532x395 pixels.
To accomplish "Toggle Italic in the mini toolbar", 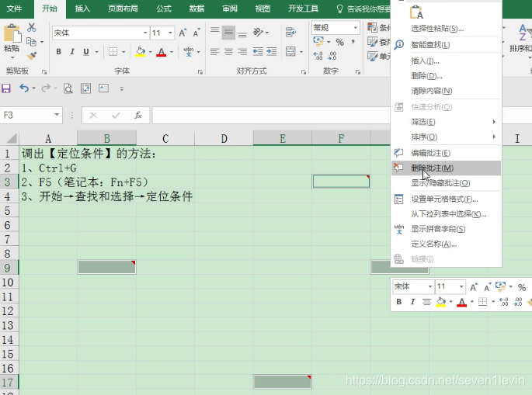I will point(412,301).
